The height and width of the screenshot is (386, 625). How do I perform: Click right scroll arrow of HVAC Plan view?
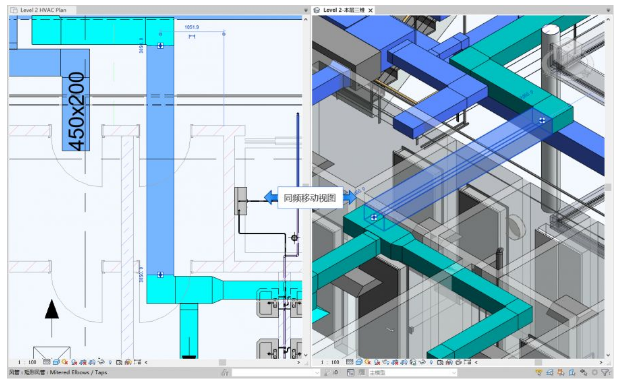[x=299, y=362]
